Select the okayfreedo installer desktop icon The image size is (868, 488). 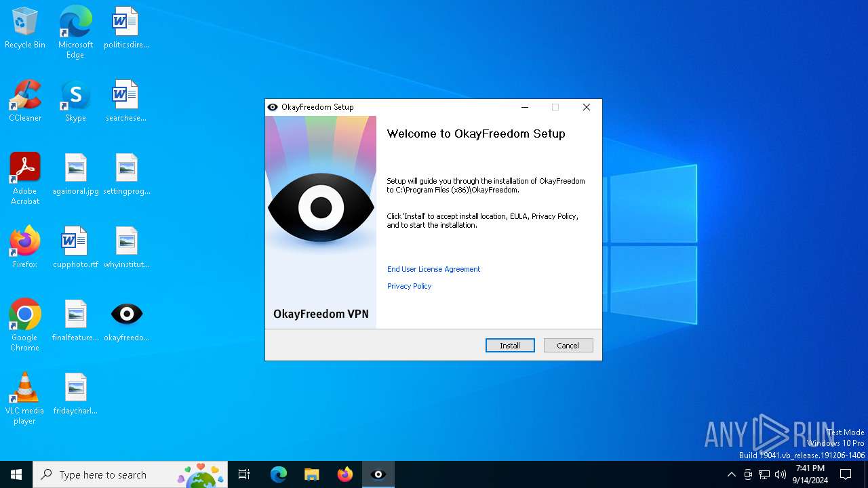pyautogui.click(x=126, y=321)
